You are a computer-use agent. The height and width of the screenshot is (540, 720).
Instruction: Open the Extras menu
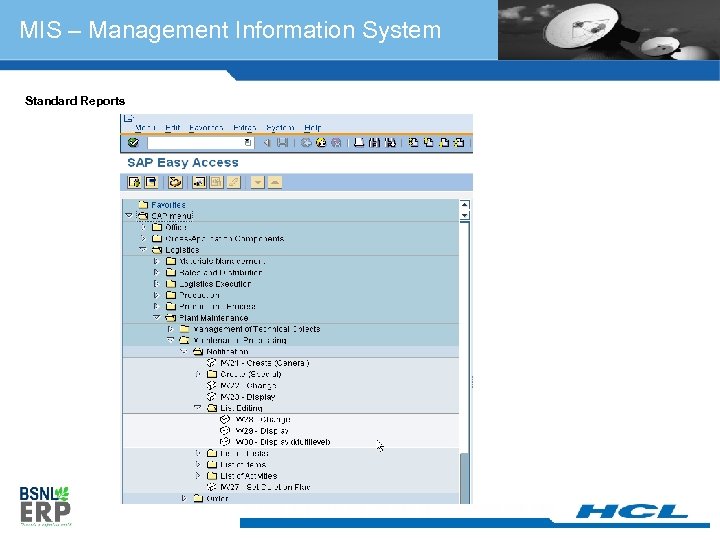pos(244,127)
